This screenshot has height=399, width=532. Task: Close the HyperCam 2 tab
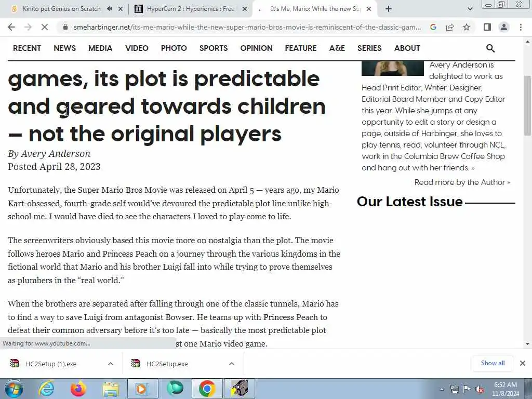(x=244, y=9)
